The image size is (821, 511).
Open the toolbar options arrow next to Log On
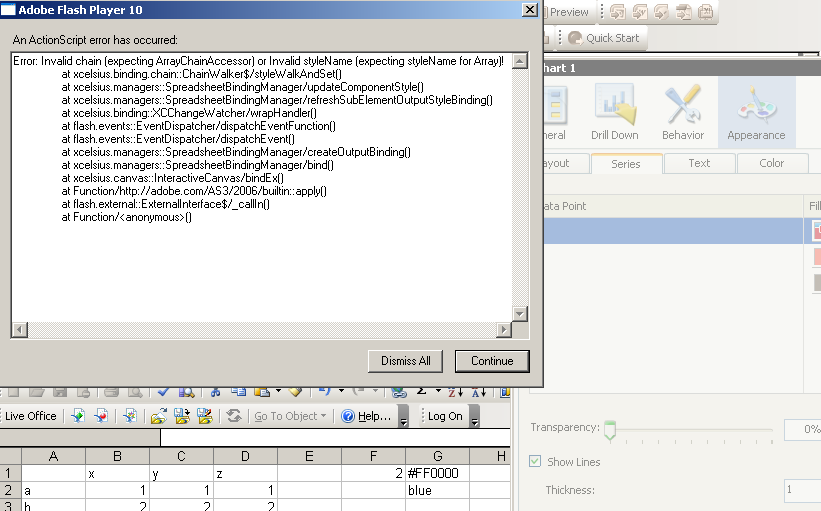(474, 417)
